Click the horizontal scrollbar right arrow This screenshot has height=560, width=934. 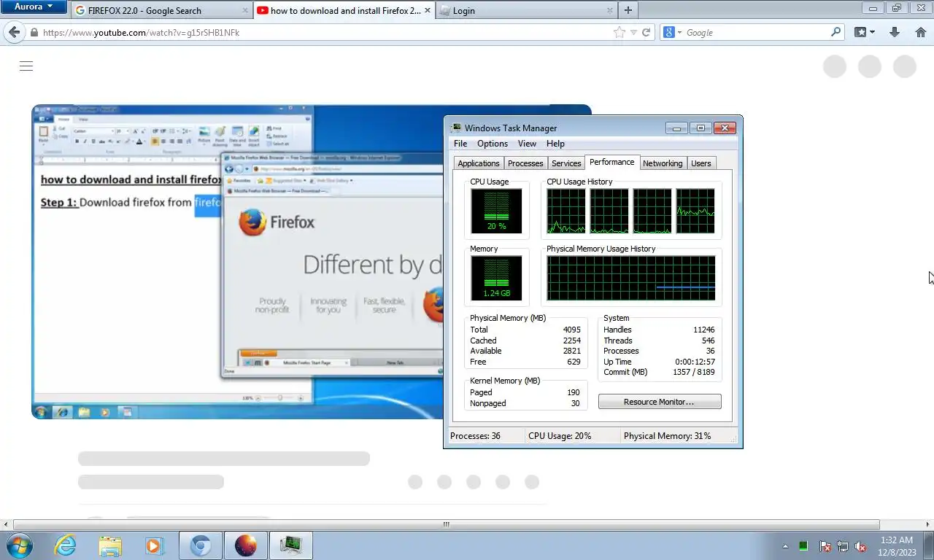point(927,524)
